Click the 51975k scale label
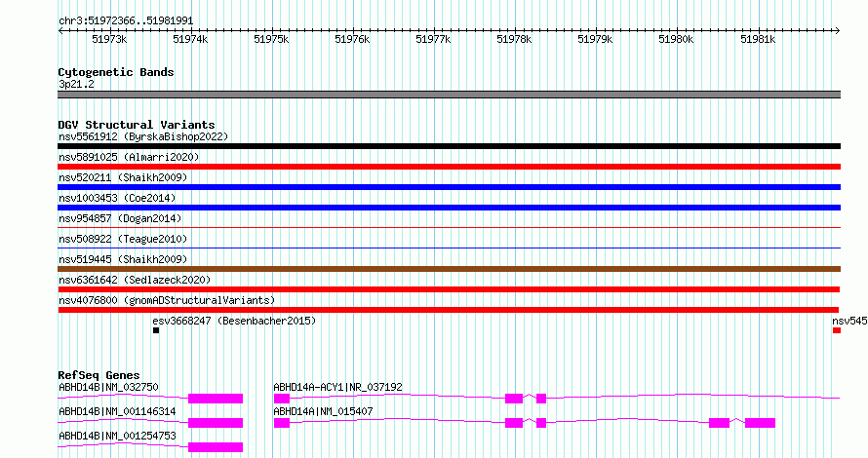The width and height of the screenshot is (868, 458). (x=271, y=39)
